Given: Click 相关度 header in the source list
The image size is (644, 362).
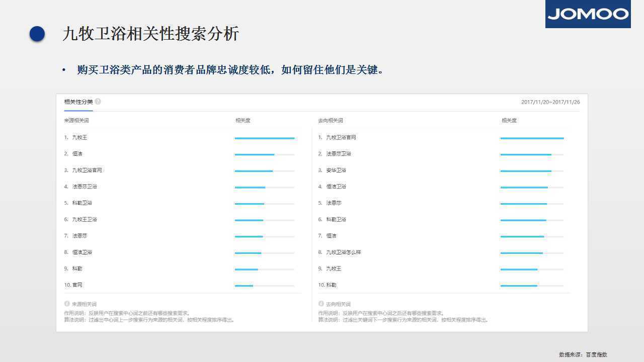Looking at the screenshot, I should (x=243, y=121).
